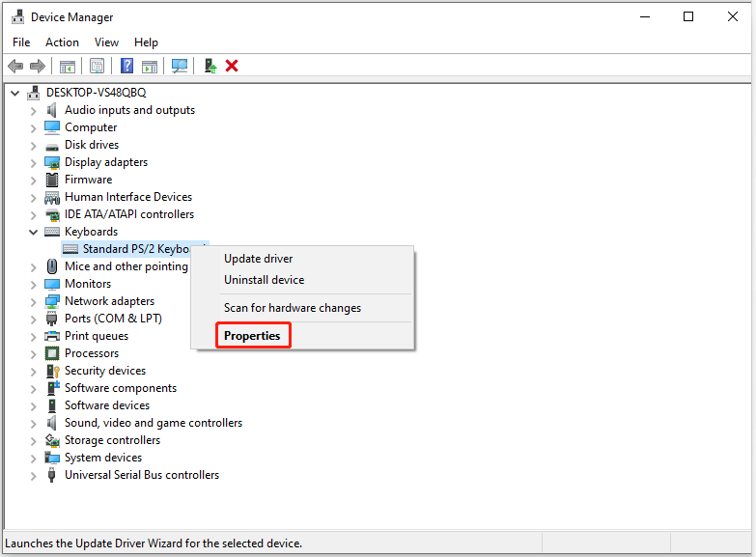Collapse the DESKTOP-VS48QBQ root node
This screenshot has width=756, height=557.
coord(14,93)
